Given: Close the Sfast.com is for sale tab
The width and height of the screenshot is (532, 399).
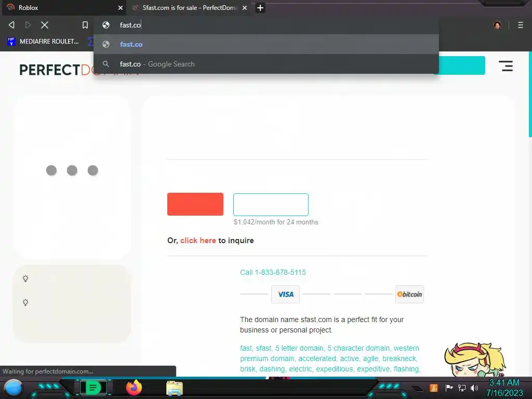Looking at the screenshot, I should [245, 7].
